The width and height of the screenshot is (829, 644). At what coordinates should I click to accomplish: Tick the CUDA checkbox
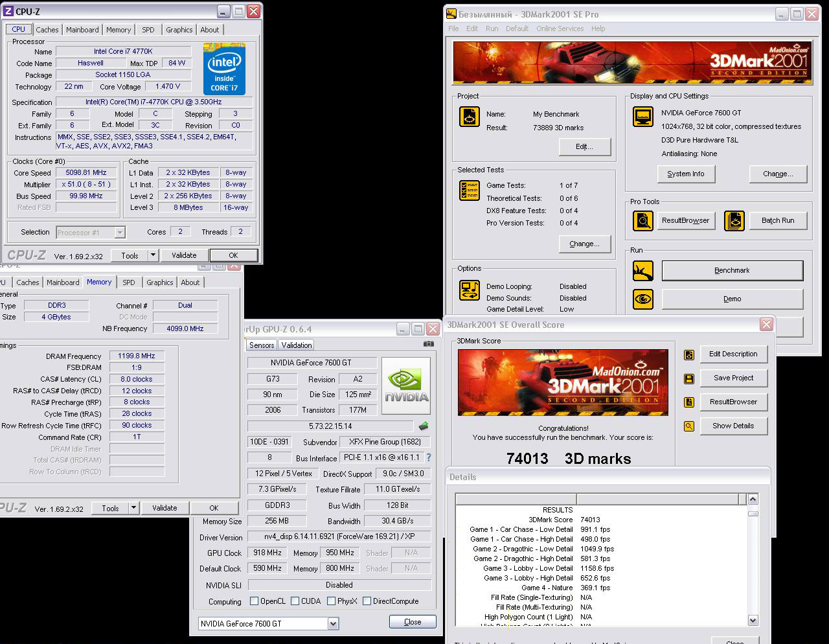295,601
